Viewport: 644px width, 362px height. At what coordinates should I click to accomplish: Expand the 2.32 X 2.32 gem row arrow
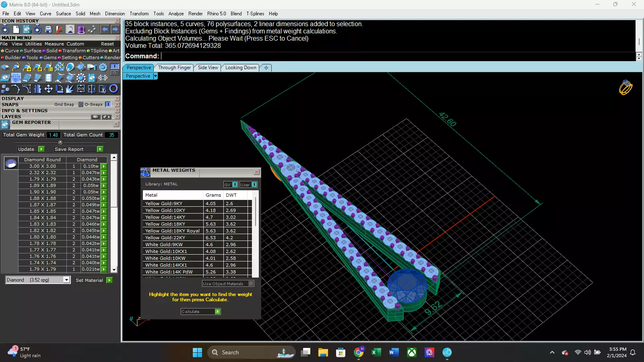pyautogui.click(x=104, y=173)
